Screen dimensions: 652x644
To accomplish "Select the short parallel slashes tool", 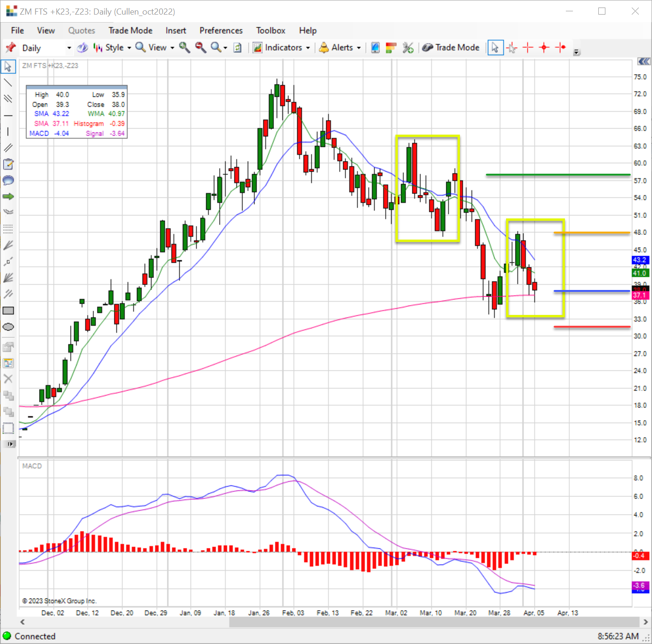I will pyautogui.click(x=8, y=294).
